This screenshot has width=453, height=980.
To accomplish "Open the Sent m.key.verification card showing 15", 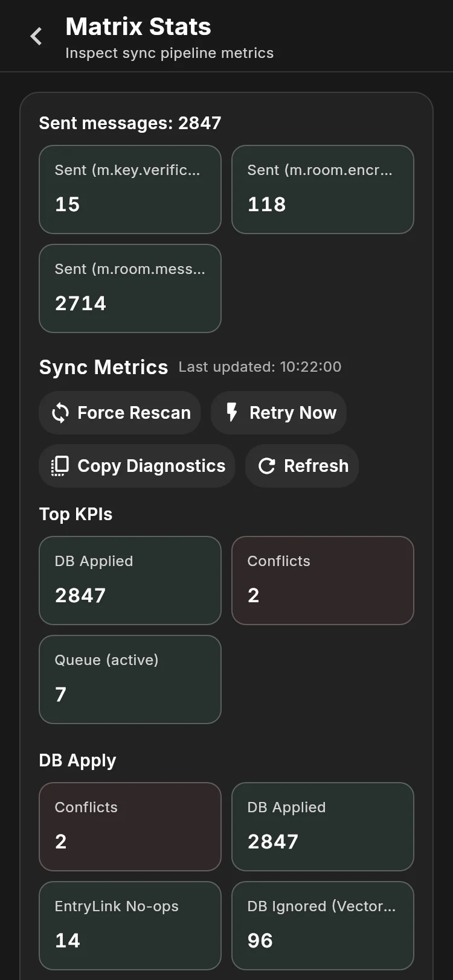I will click(x=130, y=189).
